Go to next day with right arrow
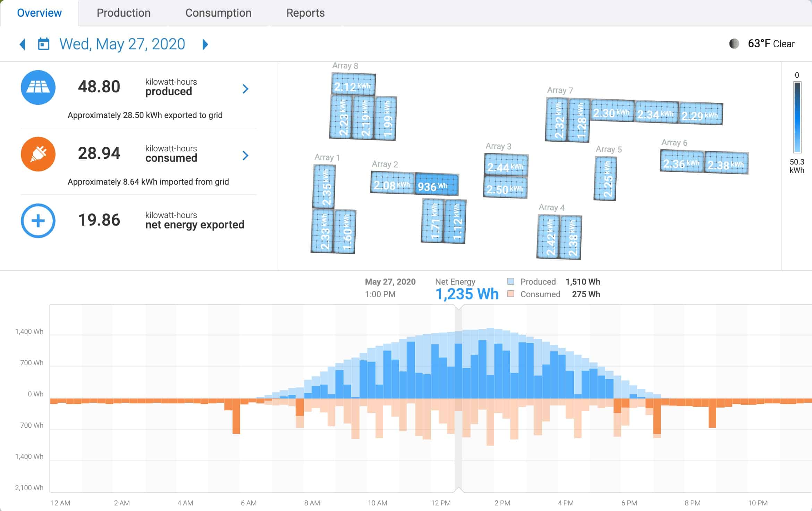This screenshot has height=511, width=812. click(205, 44)
